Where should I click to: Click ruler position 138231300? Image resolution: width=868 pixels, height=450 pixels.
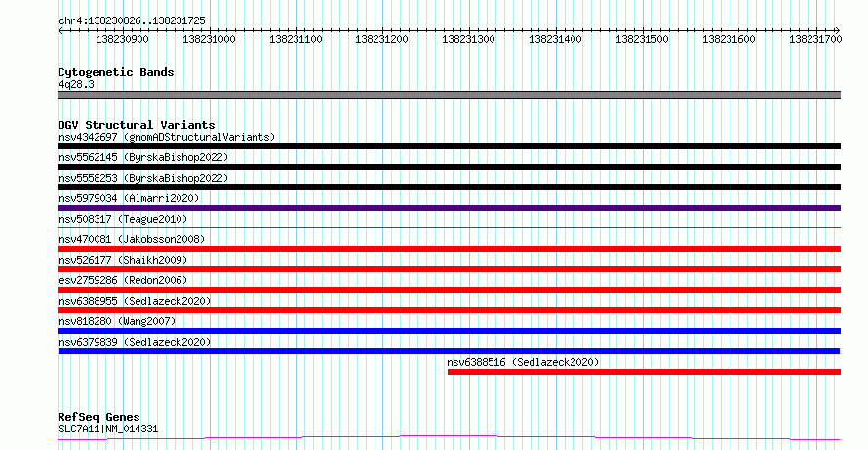coord(469,39)
